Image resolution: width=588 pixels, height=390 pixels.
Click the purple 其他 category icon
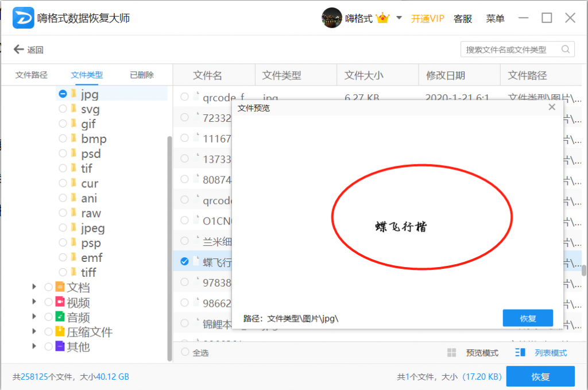60,346
